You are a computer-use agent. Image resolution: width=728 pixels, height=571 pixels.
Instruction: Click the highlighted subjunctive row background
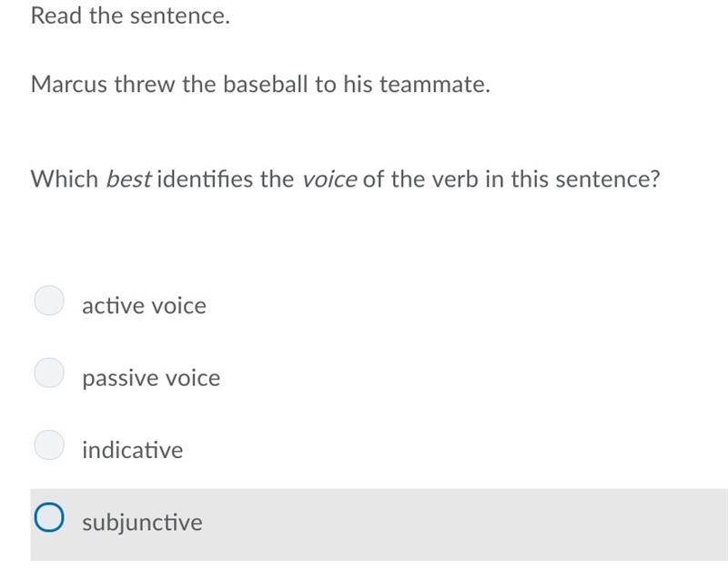click(379, 525)
